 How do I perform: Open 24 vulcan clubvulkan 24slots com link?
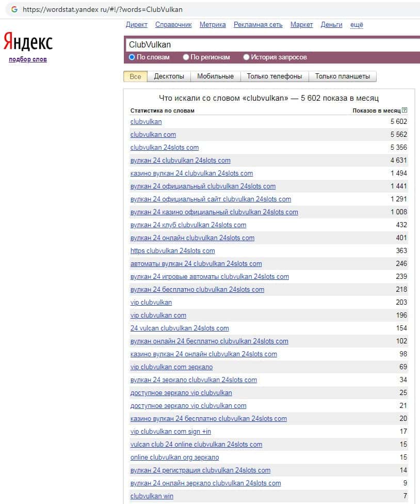[180, 328]
